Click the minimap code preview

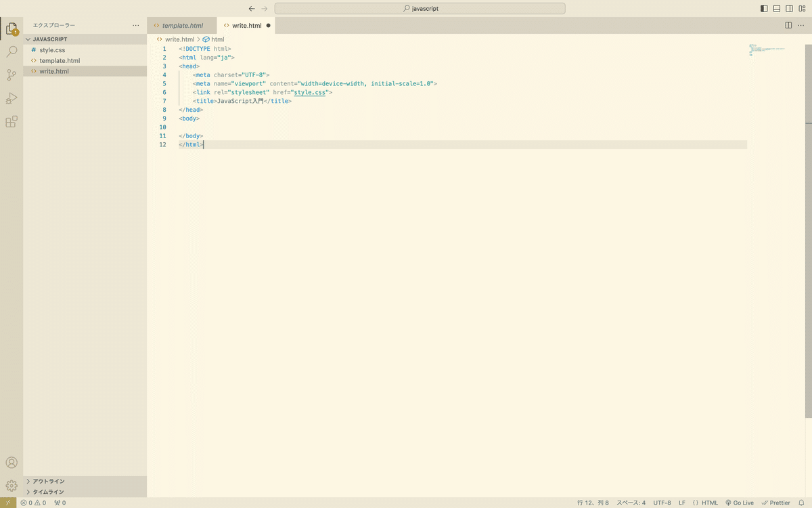point(767,50)
